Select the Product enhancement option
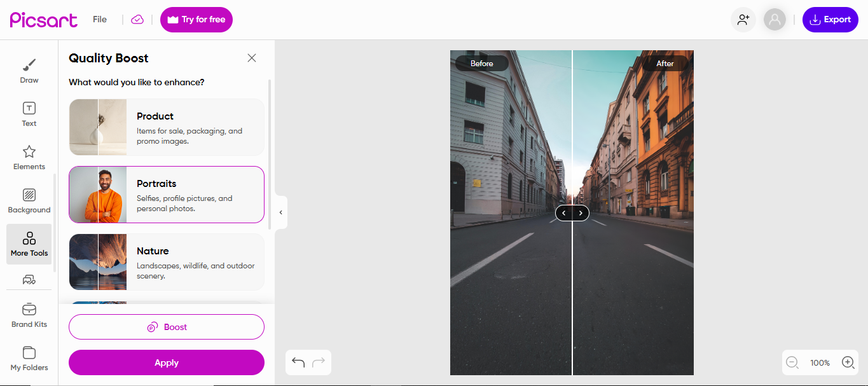This screenshot has height=386, width=868. click(166, 127)
